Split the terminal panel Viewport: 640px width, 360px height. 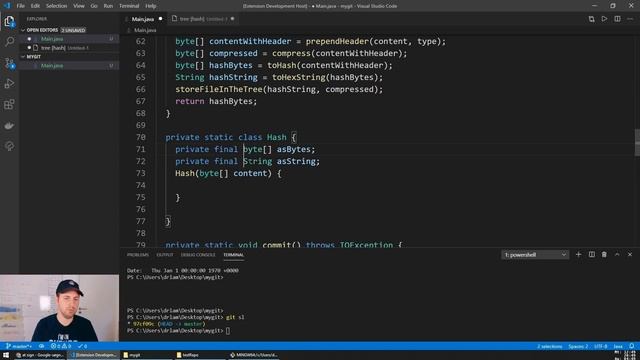point(591,255)
